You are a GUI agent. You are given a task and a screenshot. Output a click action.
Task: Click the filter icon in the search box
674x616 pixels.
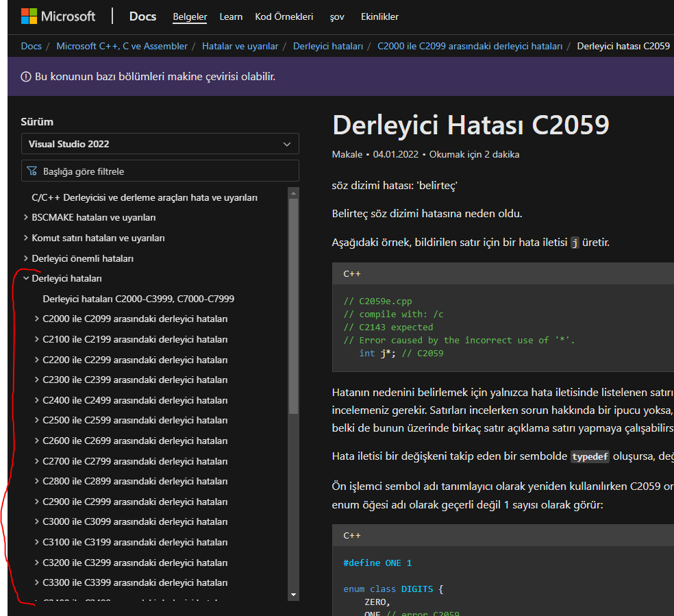[x=32, y=171]
